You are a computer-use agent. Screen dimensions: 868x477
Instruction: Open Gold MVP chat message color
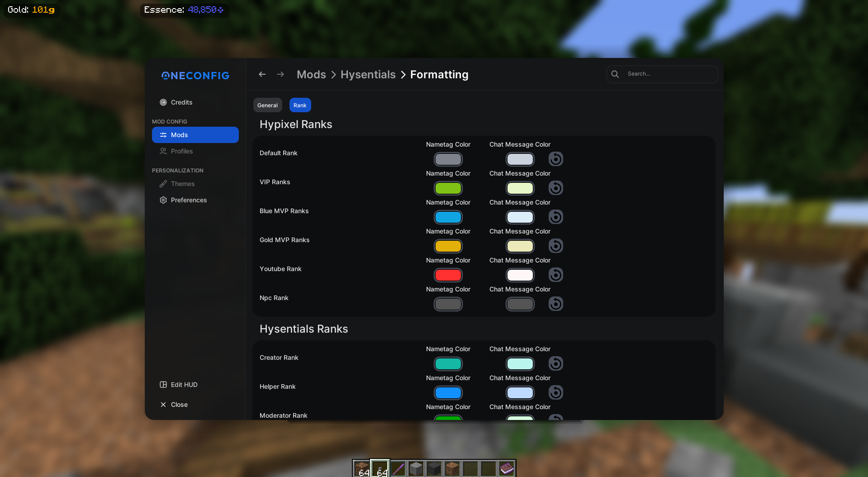coord(520,246)
